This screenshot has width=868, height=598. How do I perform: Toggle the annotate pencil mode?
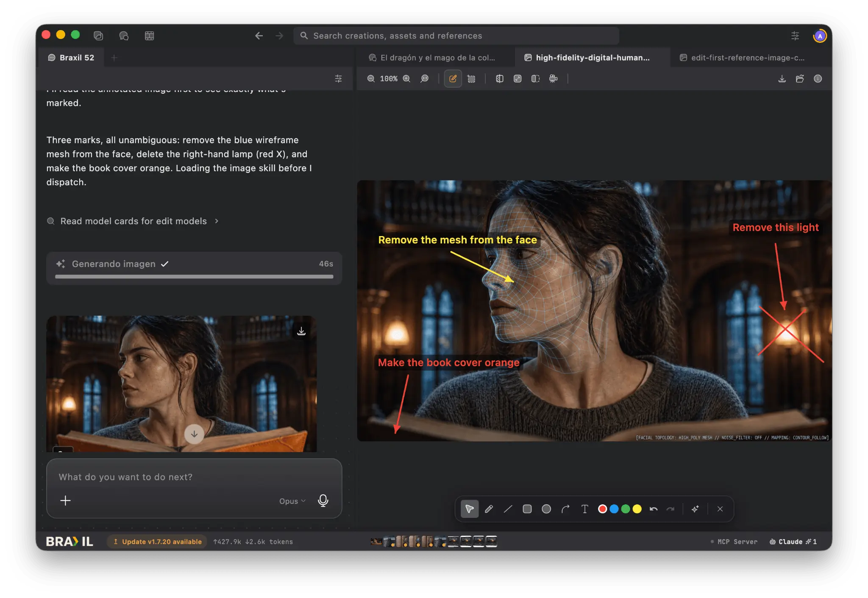pos(453,79)
